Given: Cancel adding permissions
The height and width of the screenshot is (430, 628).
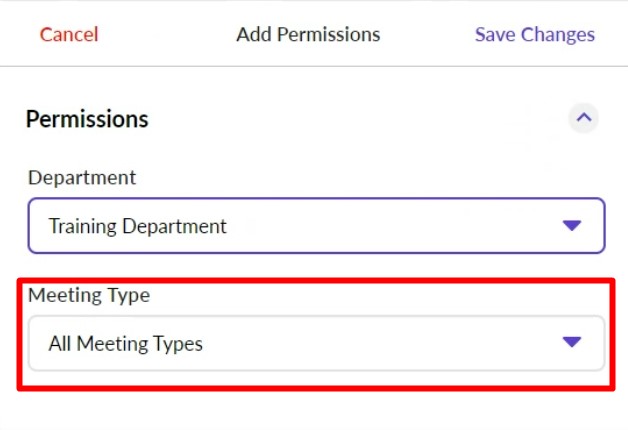Looking at the screenshot, I should [x=69, y=35].
